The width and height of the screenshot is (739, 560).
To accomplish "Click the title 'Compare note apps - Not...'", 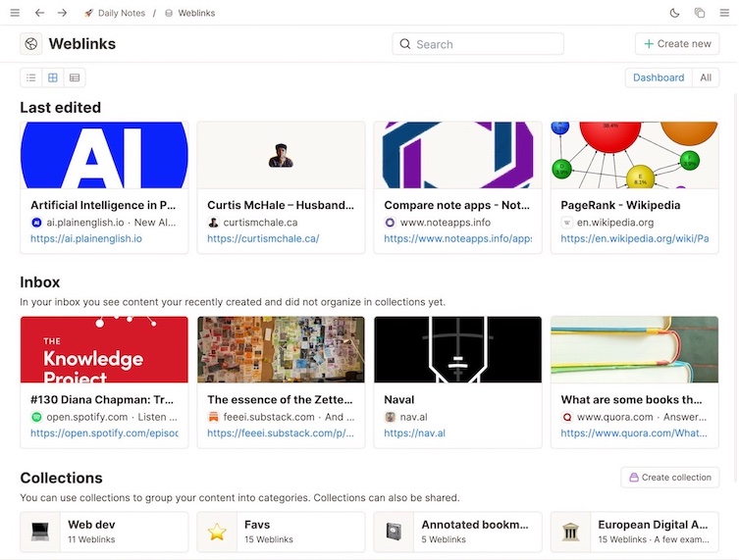I will pyautogui.click(x=456, y=205).
